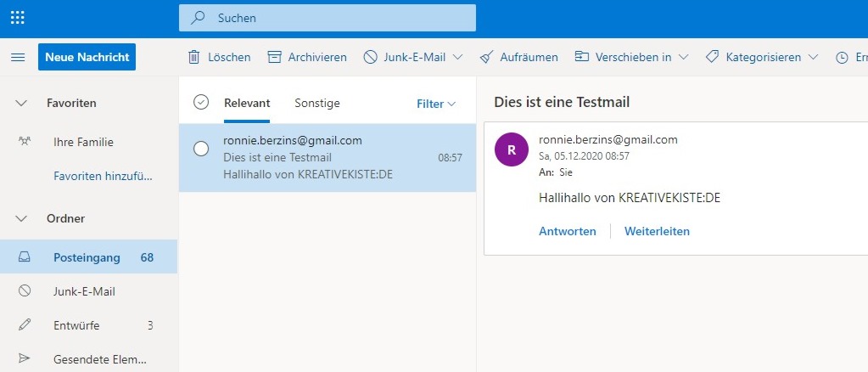
Task: Click the 08:57 time in message list
Action: tap(450, 157)
